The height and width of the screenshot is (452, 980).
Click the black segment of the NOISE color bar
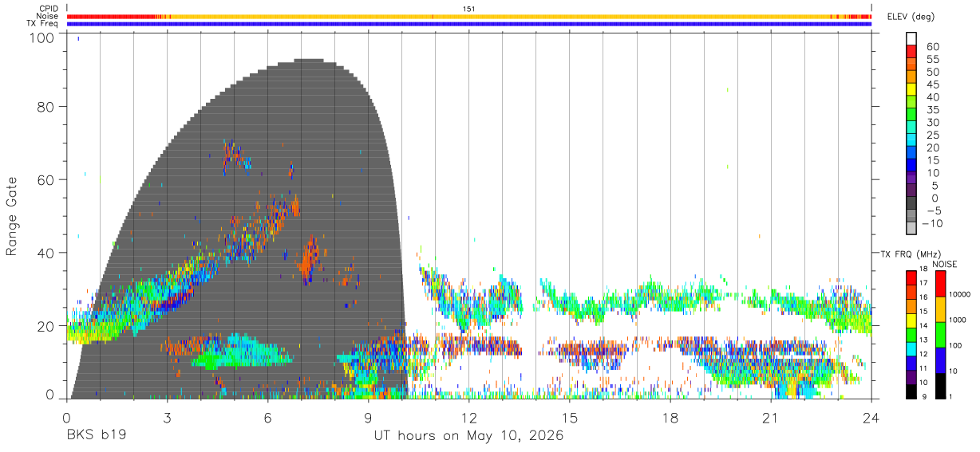[x=939, y=386]
